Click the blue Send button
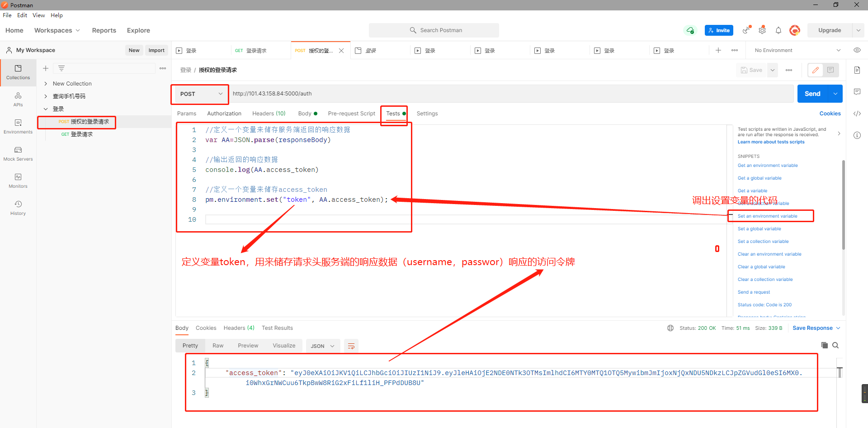The height and width of the screenshot is (428, 868). coord(812,94)
